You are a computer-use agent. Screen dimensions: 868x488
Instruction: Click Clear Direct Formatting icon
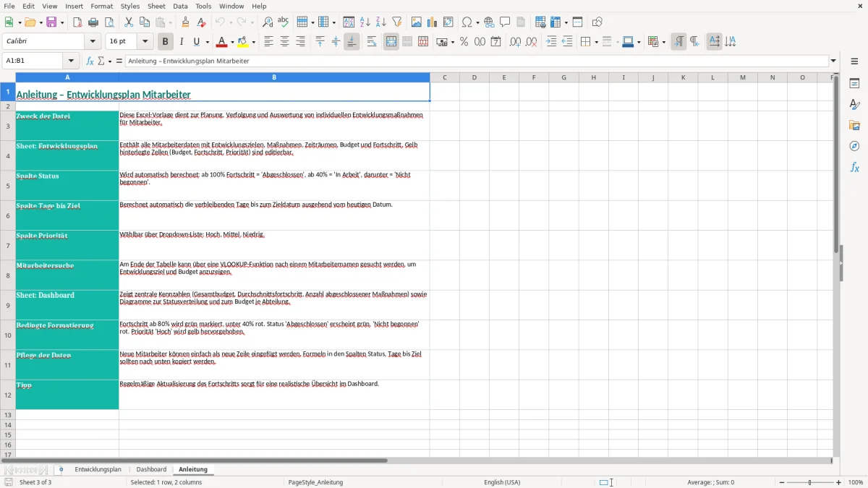coord(202,22)
